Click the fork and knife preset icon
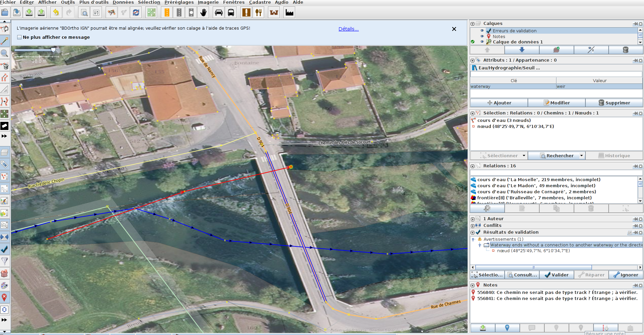Image resolution: width=644 pixels, height=335 pixels. point(259,13)
